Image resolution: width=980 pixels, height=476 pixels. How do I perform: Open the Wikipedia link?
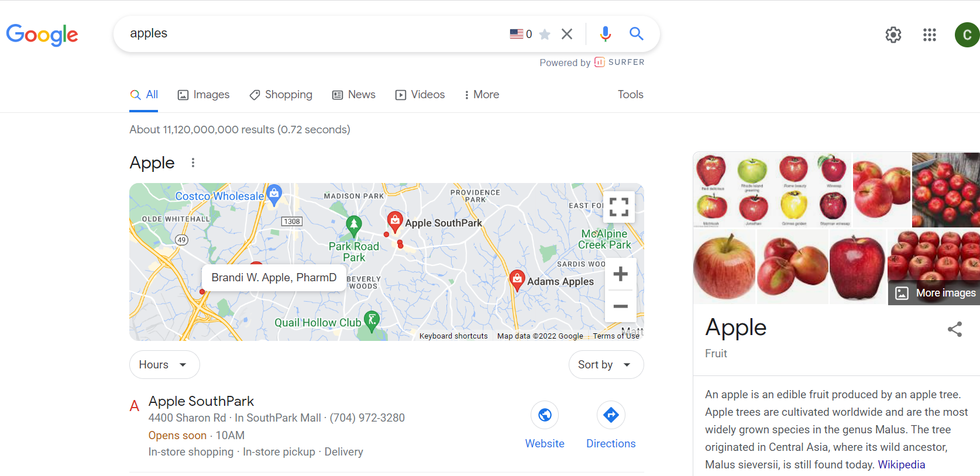click(902, 464)
